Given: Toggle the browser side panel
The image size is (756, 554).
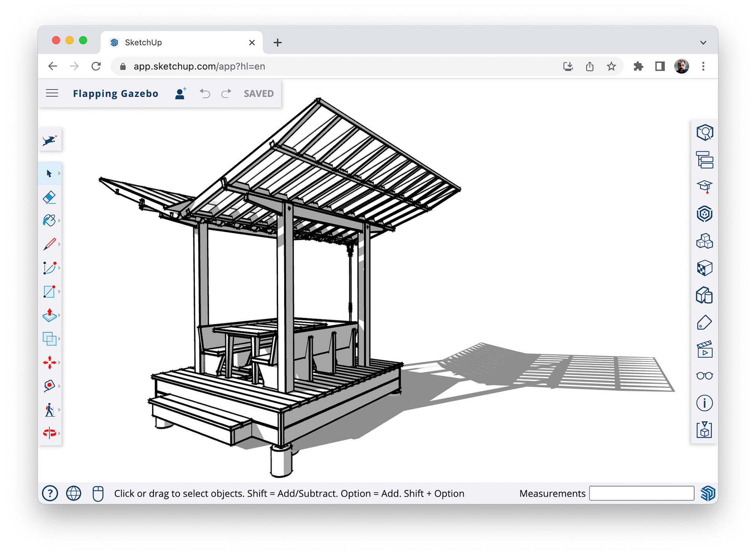Looking at the screenshot, I should [x=660, y=66].
